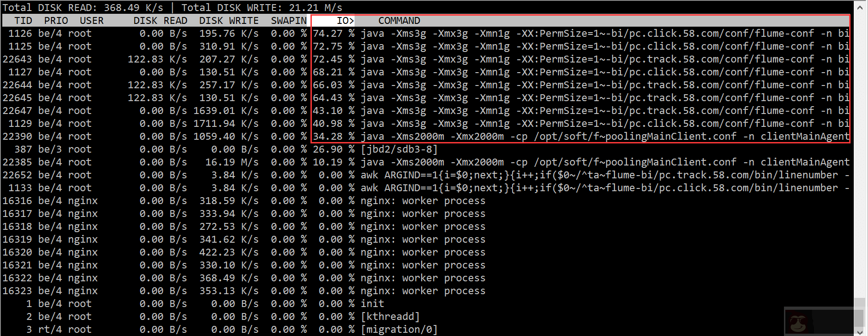
Task: Select nginx worker TID 16316
Action: (x=244, y=201)
